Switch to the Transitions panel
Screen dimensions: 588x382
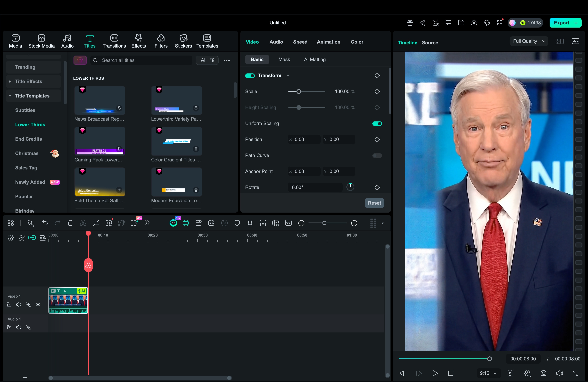point(114,41)
